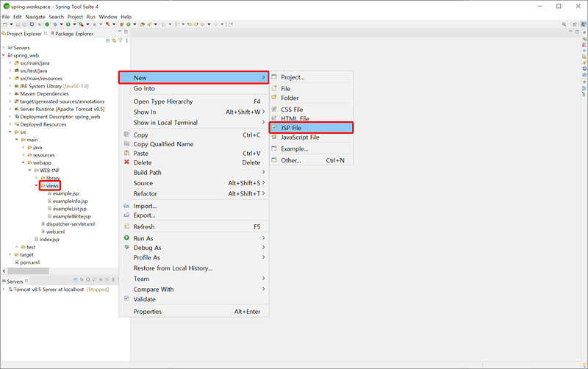The image size is (588, 369).
Task: Click the green Run toolbar icon
Action: [x=68, y=24]
